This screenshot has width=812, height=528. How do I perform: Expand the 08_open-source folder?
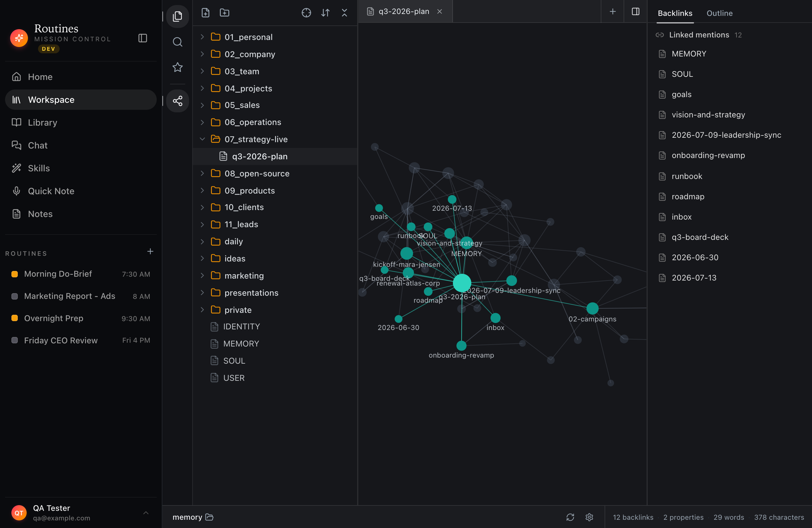click(x=275, y=173)
